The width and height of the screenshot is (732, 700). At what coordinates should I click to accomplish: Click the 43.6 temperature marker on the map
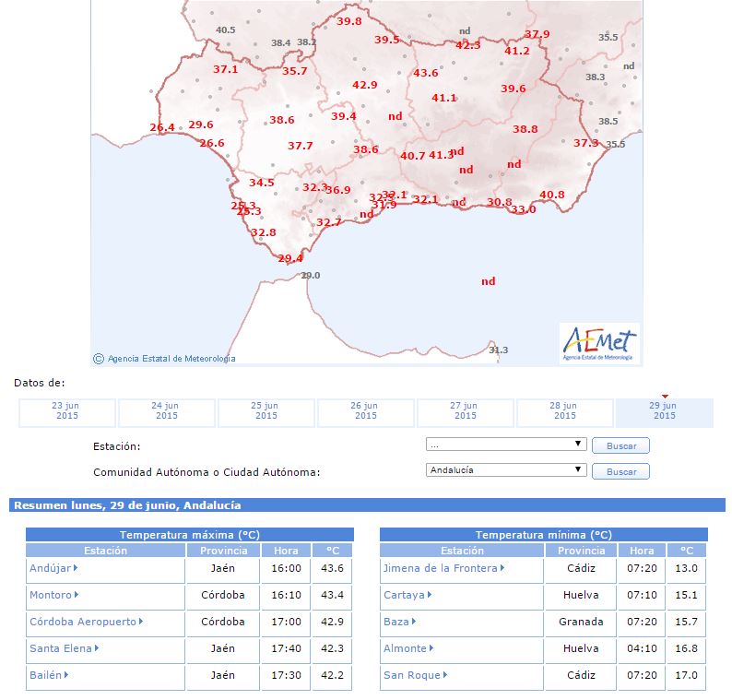coord(425,73)
